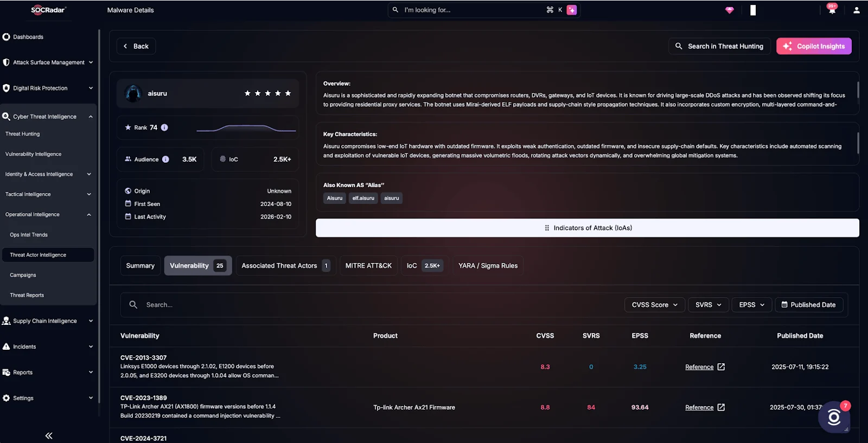Image resolution: width=868 pixels, height=443 pixels.
Task: Open the MITRE ATT&CK tab
Action: click(x=368, y=266)
